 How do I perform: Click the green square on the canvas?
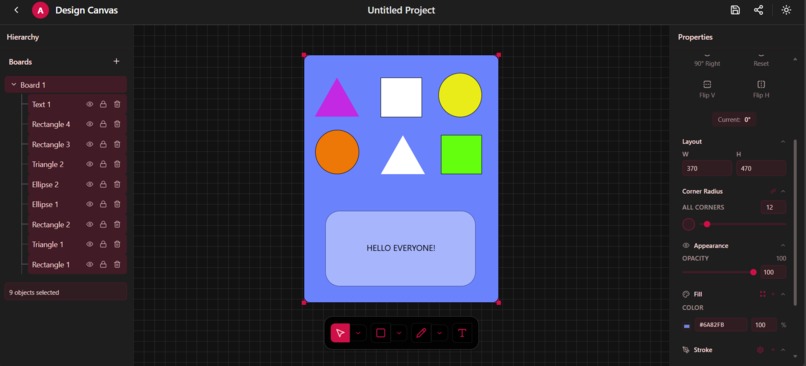(x=462, y=155)
